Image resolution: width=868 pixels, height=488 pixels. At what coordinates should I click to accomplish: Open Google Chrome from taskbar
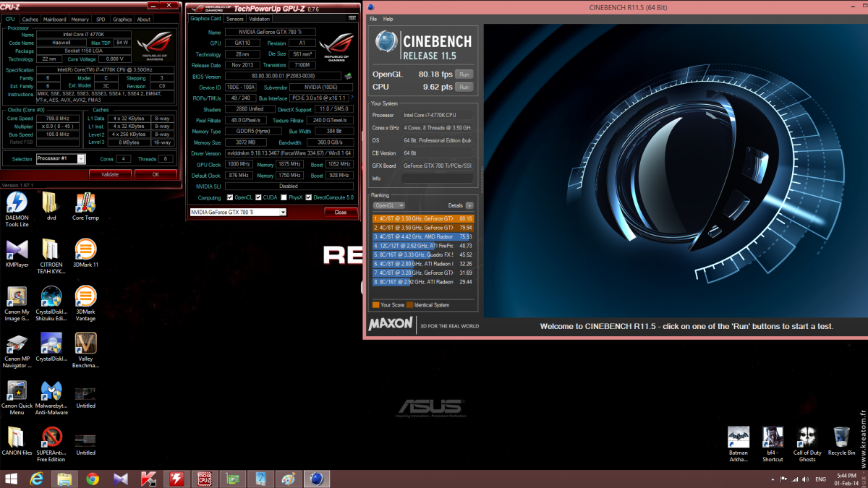tap(92, 479)
